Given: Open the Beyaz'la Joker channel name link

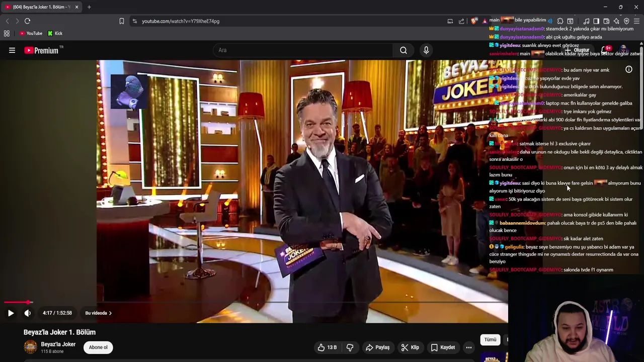Looking at the screenshot, I should 58,344.
